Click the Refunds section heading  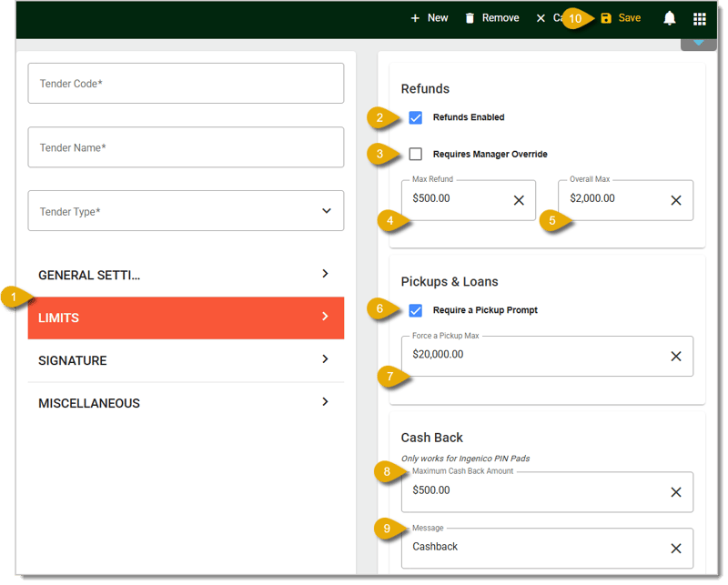pyautogui.click(x=425, y=88)
